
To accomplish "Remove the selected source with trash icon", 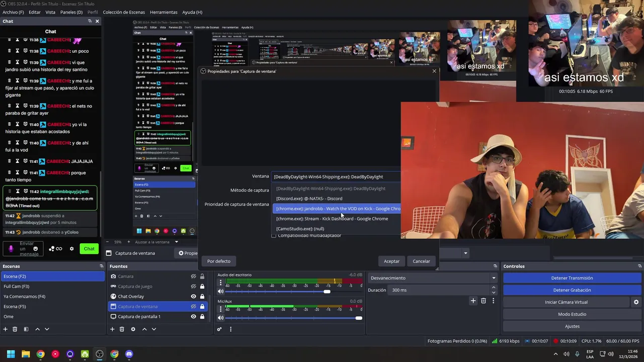I will (x=122, y=329).
